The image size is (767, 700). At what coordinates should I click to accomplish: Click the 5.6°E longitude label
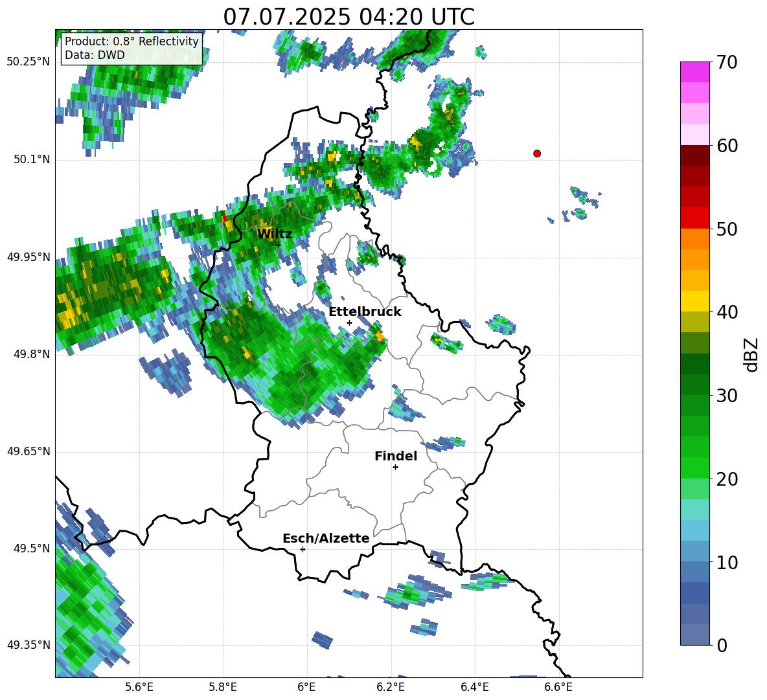(x=139, y=687)
